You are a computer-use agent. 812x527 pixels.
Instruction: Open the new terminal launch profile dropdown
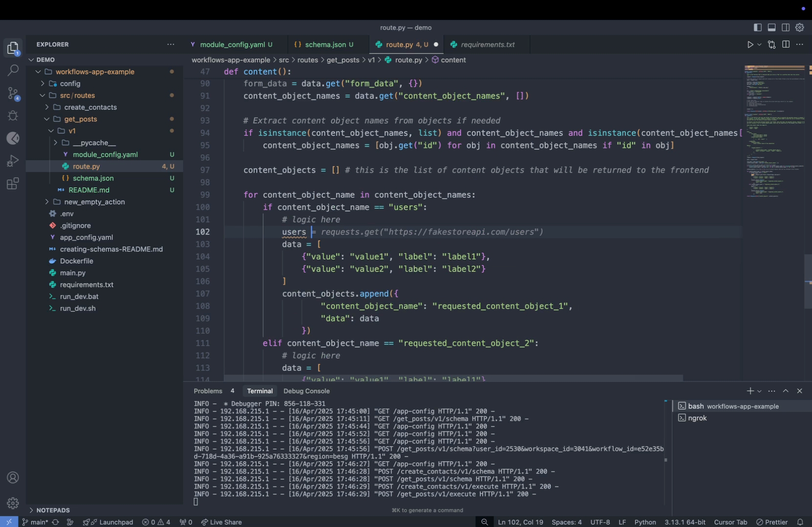759,391
